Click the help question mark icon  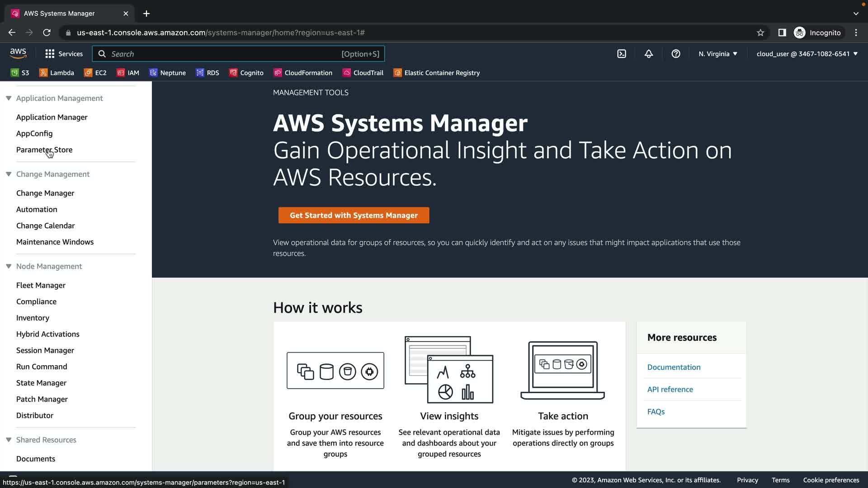point(675,54)
